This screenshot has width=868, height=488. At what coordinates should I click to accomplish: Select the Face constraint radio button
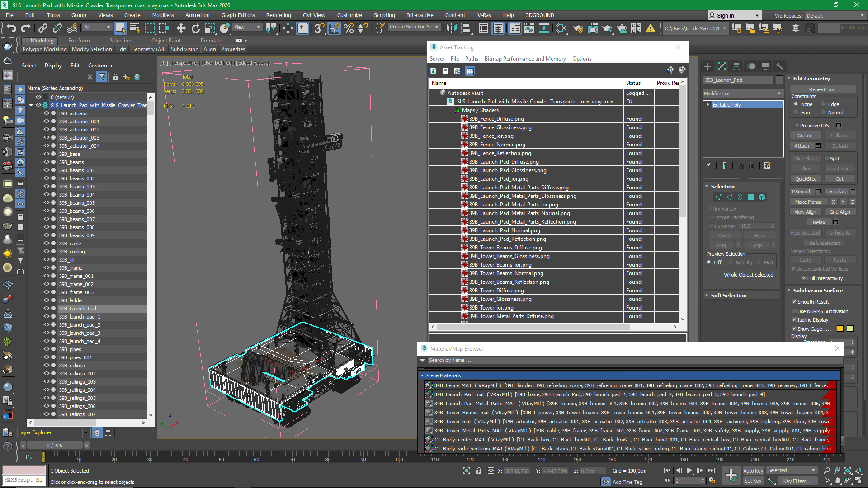tap(796, 113)
